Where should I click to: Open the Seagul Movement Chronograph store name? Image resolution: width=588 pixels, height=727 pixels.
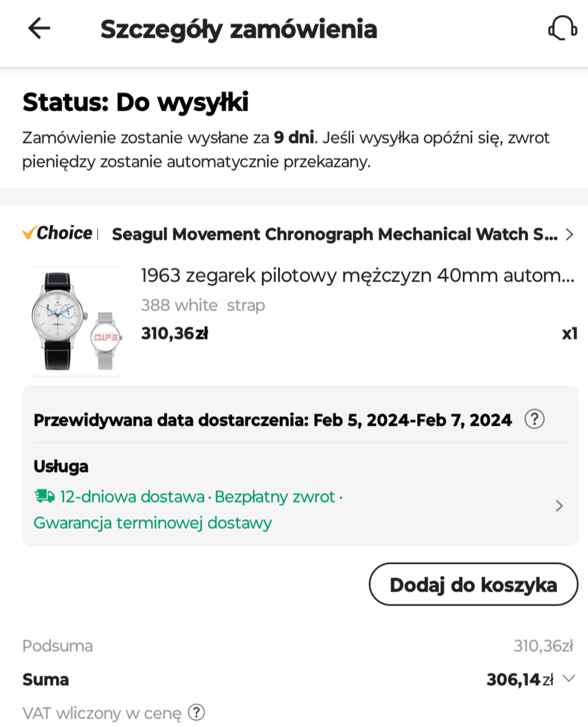[335, 234]
